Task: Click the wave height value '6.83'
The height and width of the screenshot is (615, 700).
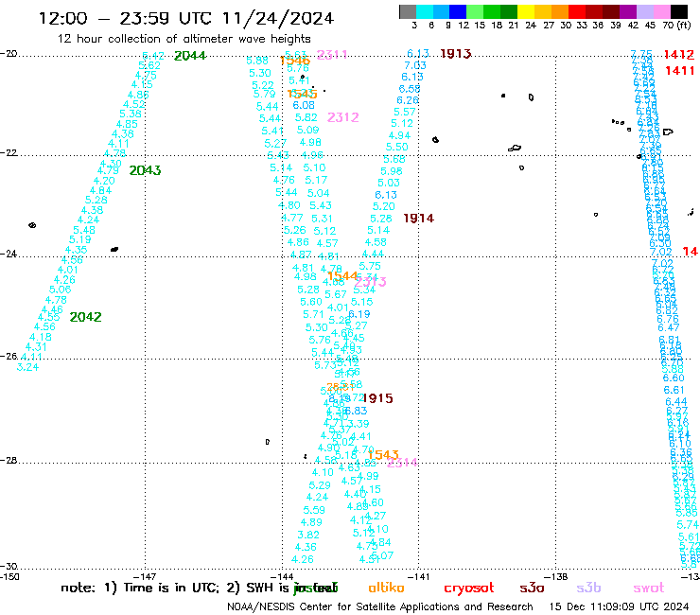Action: tap(356, 411)
